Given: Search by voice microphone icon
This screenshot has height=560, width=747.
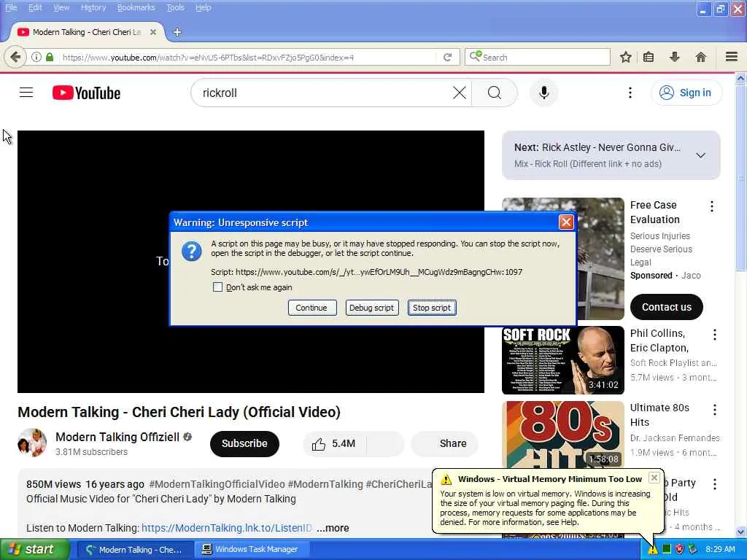Looking at the screenshot, I should coord(543,93).
